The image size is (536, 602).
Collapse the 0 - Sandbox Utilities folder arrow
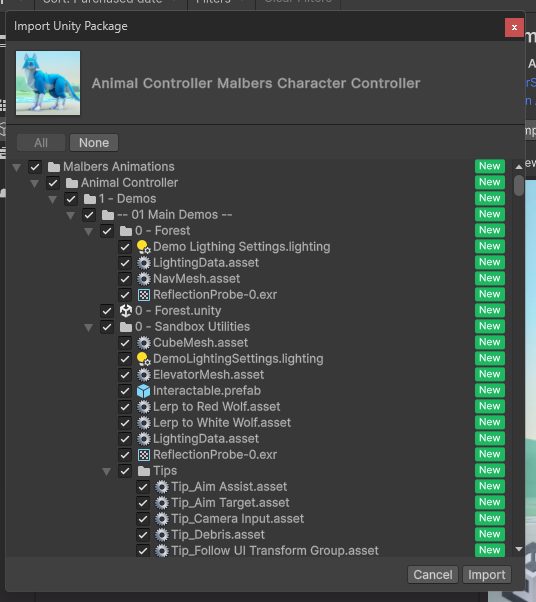(89, 327)
